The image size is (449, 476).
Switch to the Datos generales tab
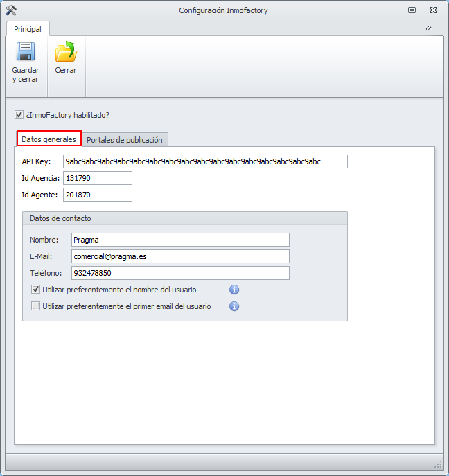point(49,139)
